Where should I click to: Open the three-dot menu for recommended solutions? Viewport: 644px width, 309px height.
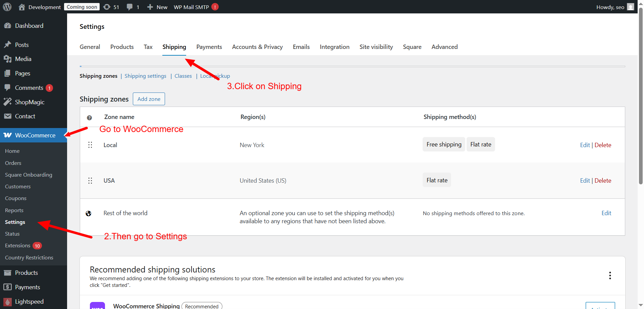(x=610, y=275)
